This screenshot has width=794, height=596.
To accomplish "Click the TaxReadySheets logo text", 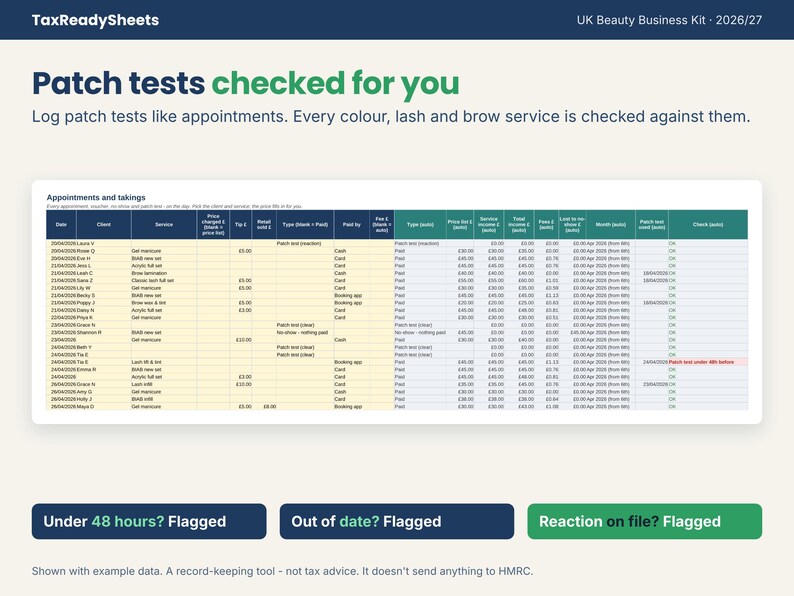I will pyautogui.click(x=95, y=20).
